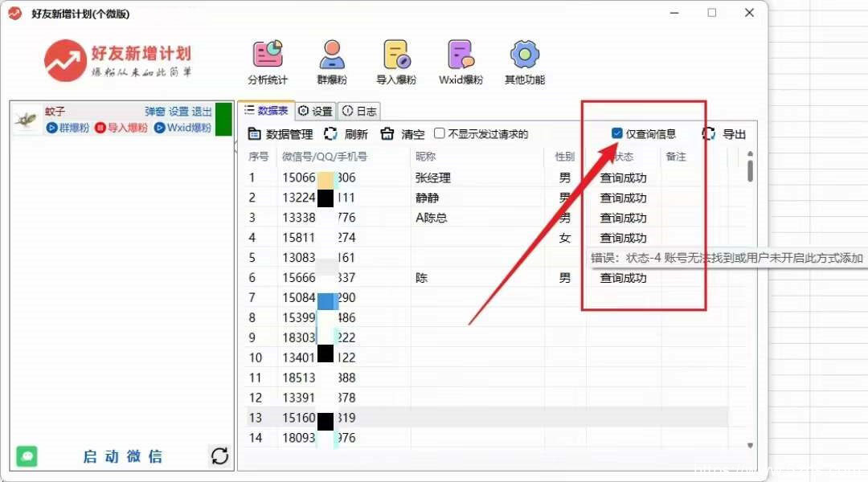Select the 数据表 tab
The height and width of the screenshot is (482, 868).
click(x=266, y=111)
